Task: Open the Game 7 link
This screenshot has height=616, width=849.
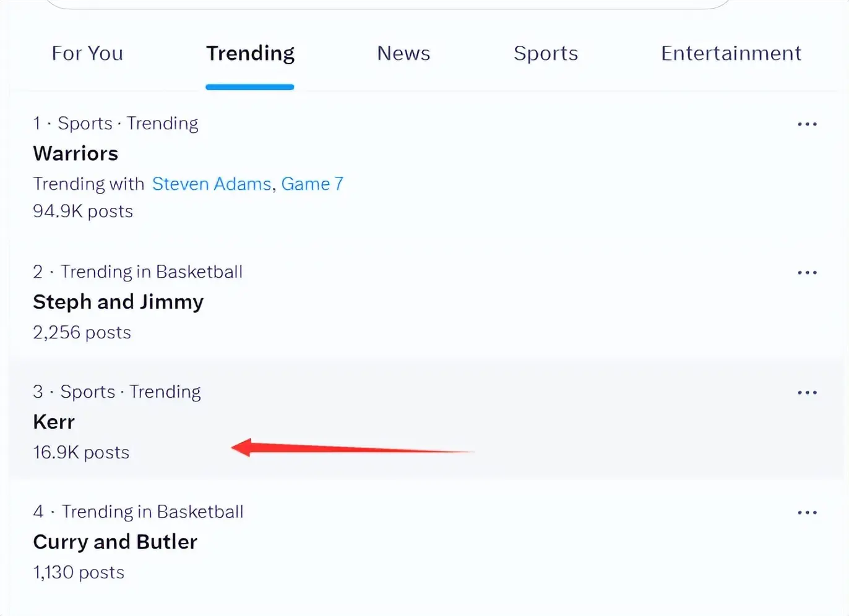Action: click(x=312, y=184)
